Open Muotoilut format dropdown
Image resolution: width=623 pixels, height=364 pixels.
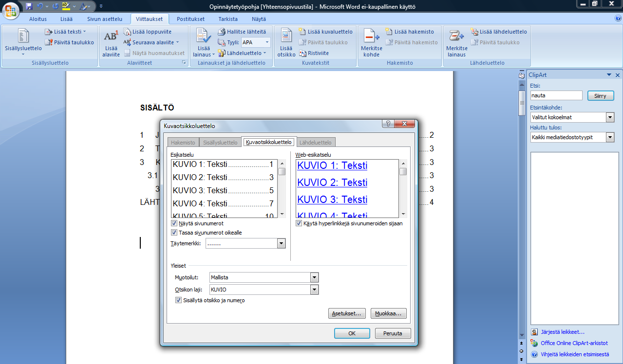click(314, 277)
